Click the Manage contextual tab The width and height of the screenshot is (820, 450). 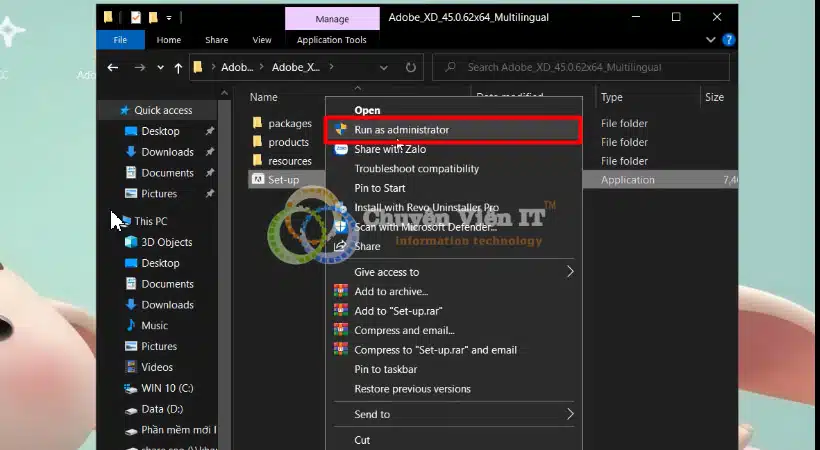(x=332, y=19)
